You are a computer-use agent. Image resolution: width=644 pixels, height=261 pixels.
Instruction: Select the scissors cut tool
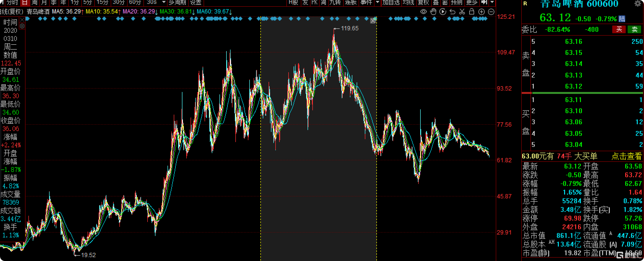pos(462,12)
